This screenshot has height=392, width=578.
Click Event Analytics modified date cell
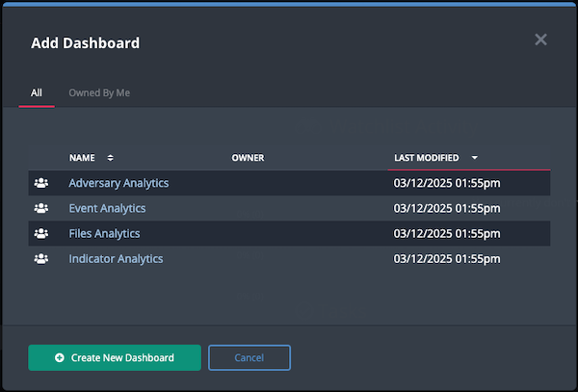coord(447,209)
